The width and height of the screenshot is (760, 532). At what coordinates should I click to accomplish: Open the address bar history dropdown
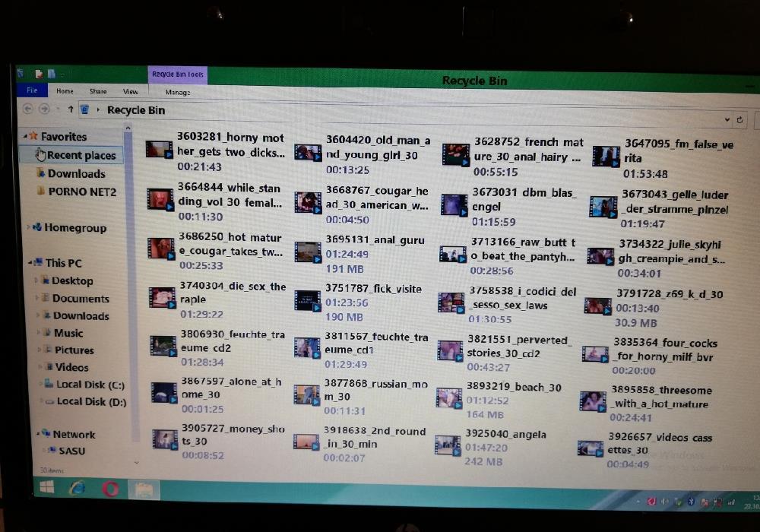tap(727, 119)
